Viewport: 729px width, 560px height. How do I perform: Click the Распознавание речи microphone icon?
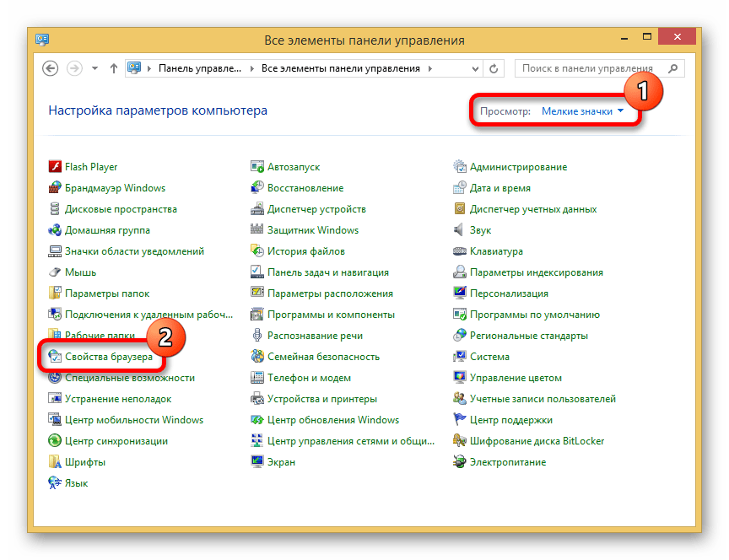click(257, 335)
